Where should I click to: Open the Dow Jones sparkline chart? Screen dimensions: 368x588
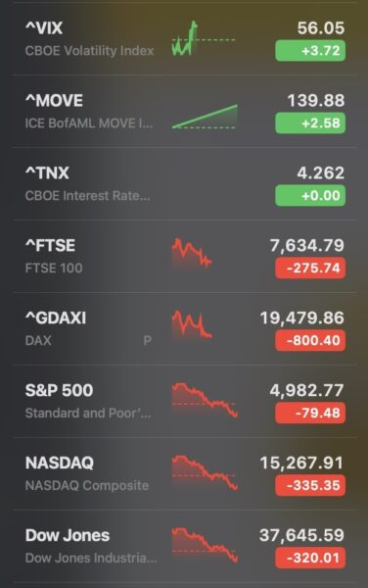pyautogui.click(x=205, y=545)
